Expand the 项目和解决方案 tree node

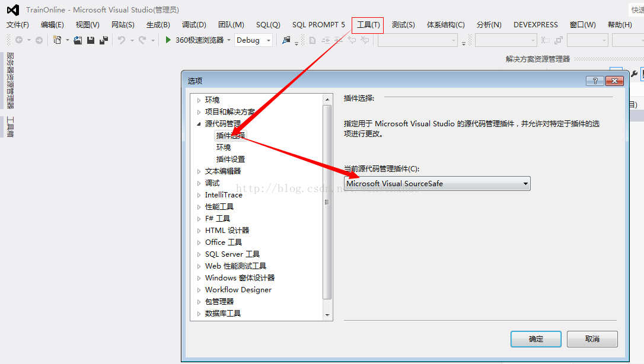(x=199, y=112)
